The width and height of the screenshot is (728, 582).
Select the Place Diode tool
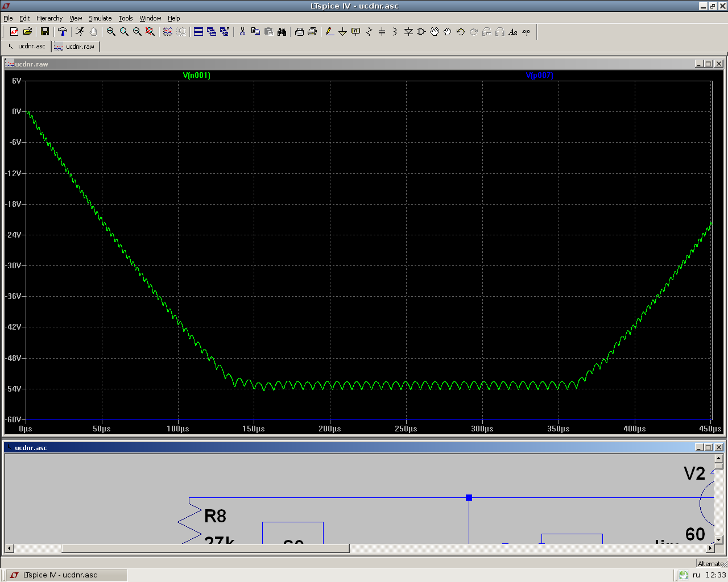408,32
